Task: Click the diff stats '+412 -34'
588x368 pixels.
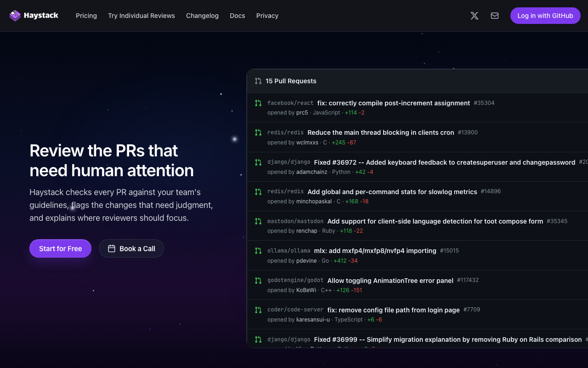Action: [x=345, y=261]
